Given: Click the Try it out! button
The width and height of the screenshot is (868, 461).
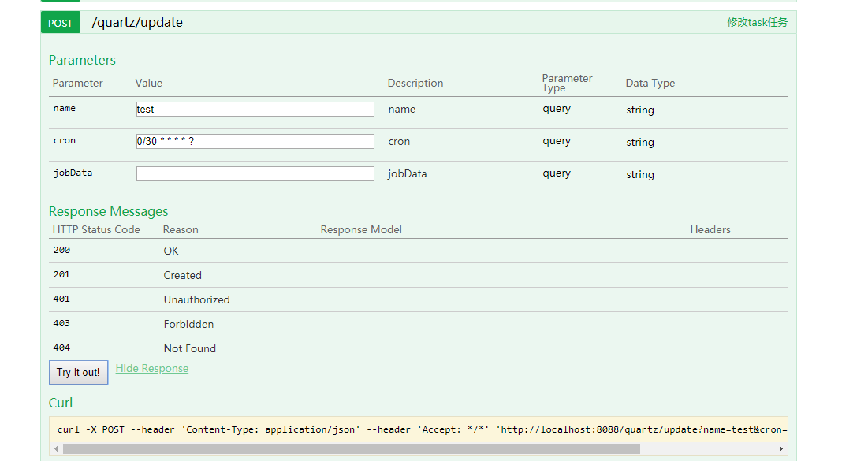Looking at the screenshot, I should pyautogui.click(x=79, y=372).
